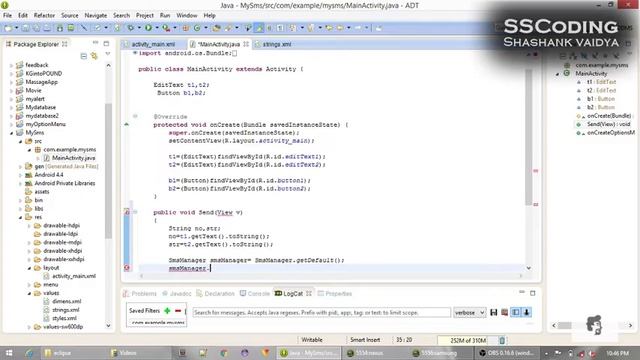640x360 pixels.
Task: Click the error marker beside smsManager line
Action: 127,268
